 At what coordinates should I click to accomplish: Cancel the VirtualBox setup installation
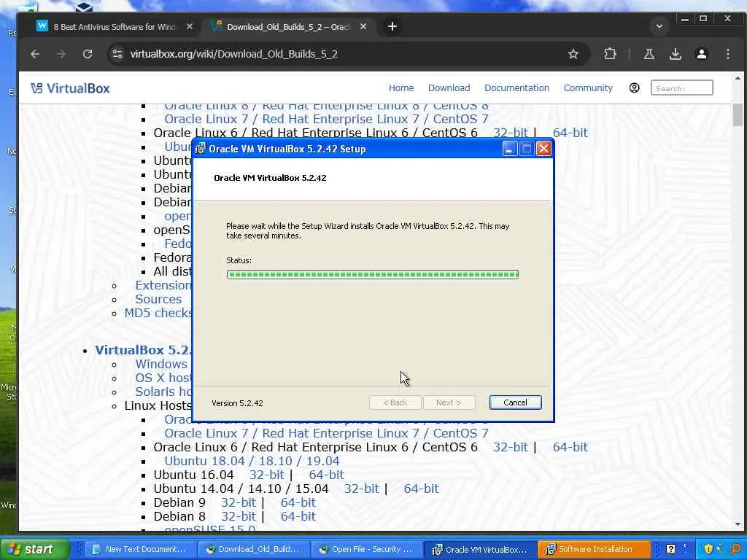(x=515, y=402)
